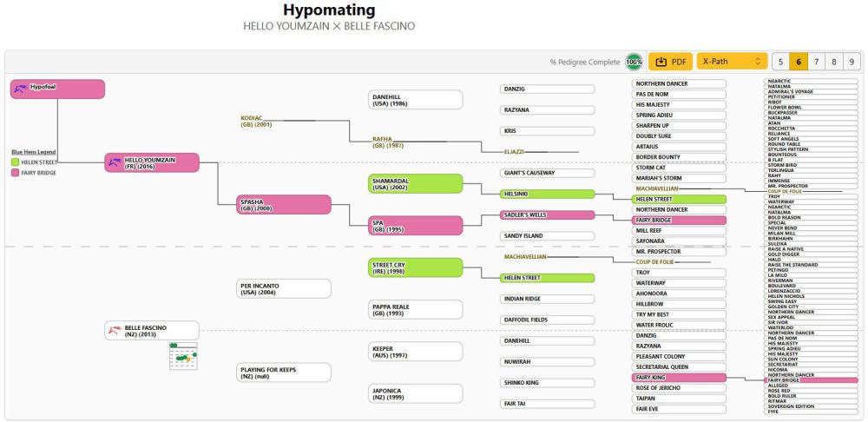
Task: Switch to 9 generations view
Action: point(852,62)
